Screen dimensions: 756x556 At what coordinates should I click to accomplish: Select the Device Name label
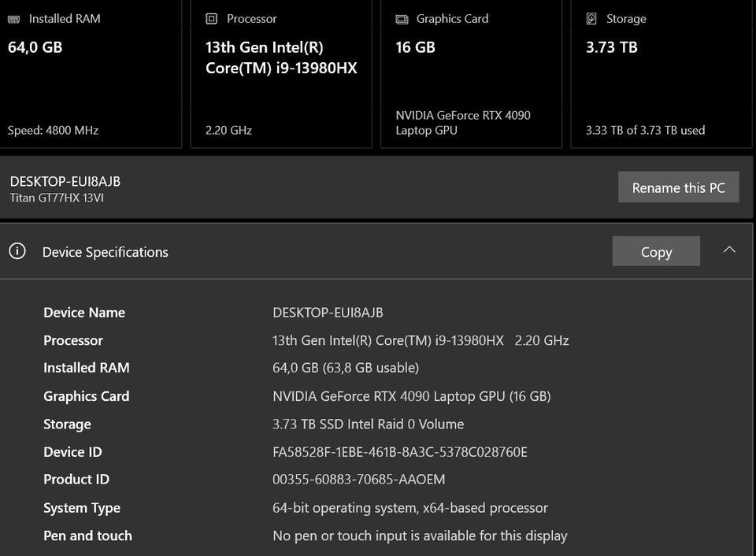tap(84, 313)
